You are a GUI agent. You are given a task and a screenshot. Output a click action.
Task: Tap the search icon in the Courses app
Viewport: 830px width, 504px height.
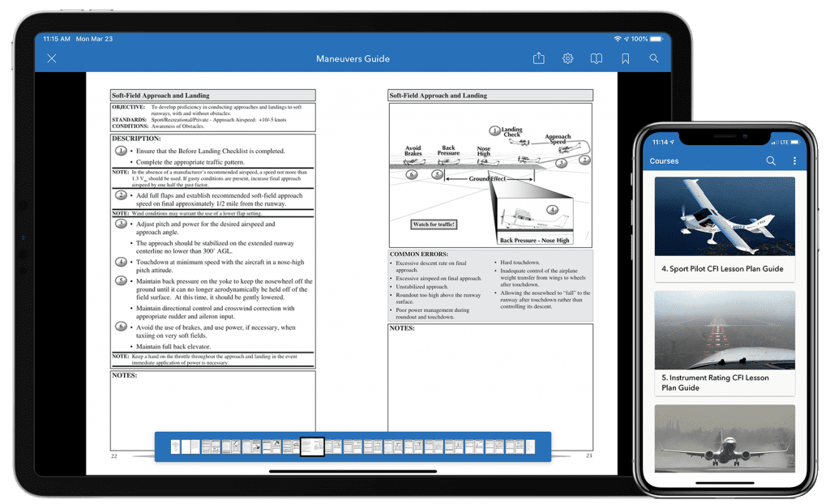(x=770, y=160)
